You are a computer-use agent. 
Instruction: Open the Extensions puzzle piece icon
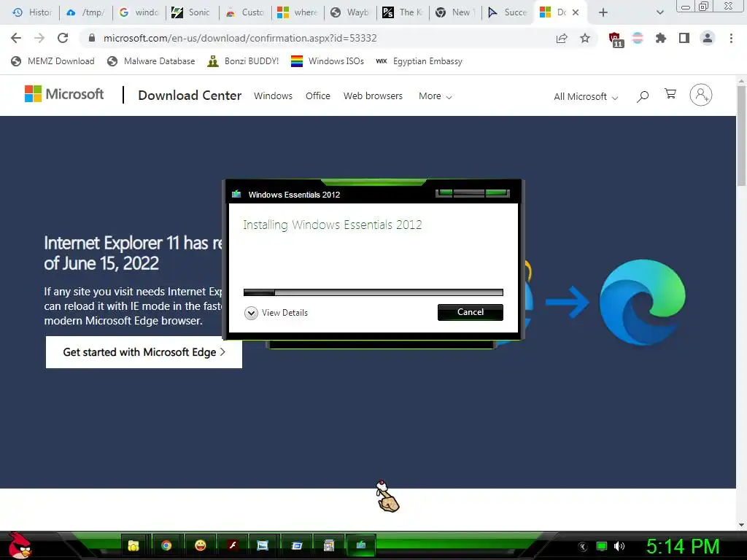coord(661,38)
